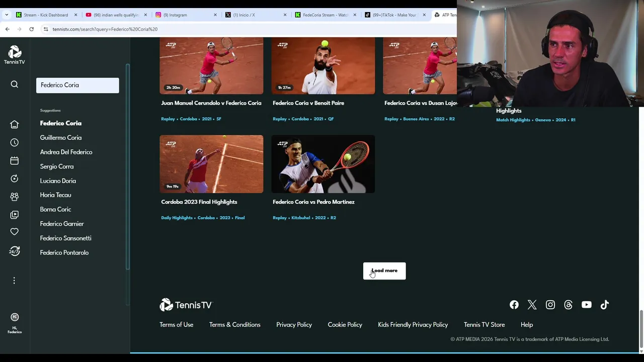Click the Tennis TV logo in sidebar

[15, 55]
